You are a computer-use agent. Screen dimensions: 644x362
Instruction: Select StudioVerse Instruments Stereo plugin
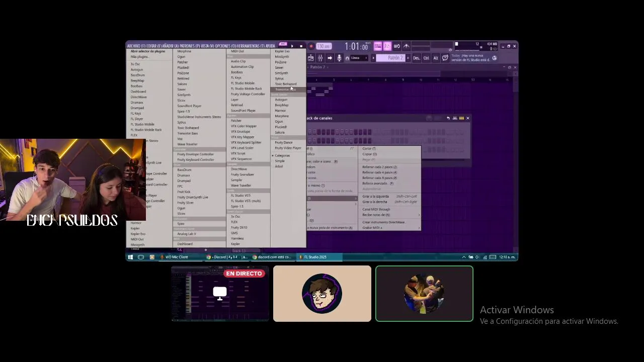coord(199,117)
